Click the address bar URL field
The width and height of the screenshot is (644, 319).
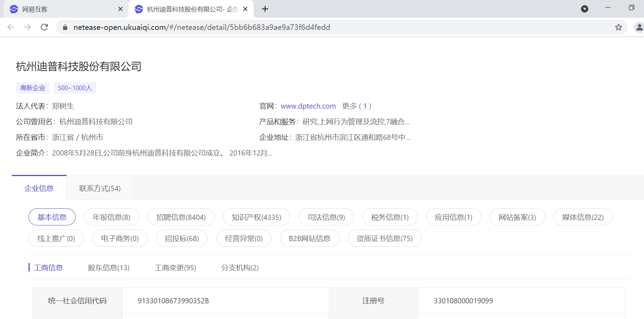coord(341,27)
